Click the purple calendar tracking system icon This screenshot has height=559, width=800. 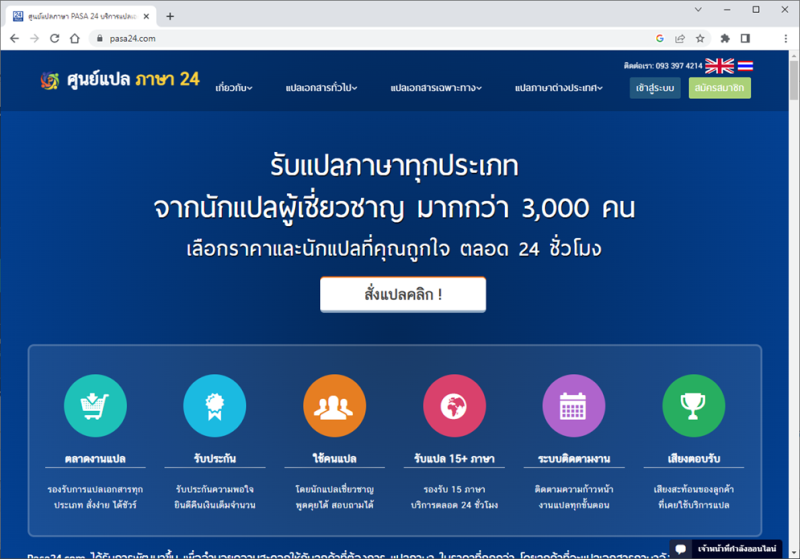click(x=573, y=405)
